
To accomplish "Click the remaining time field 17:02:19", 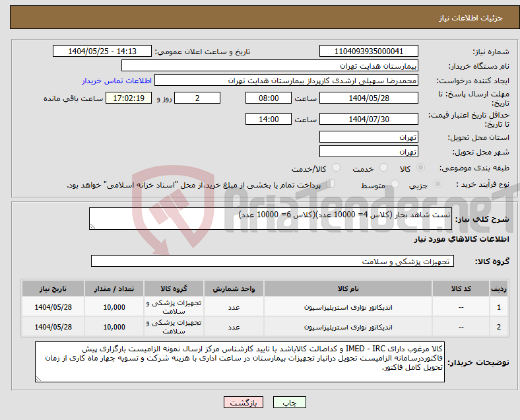I will click(129, 98).
